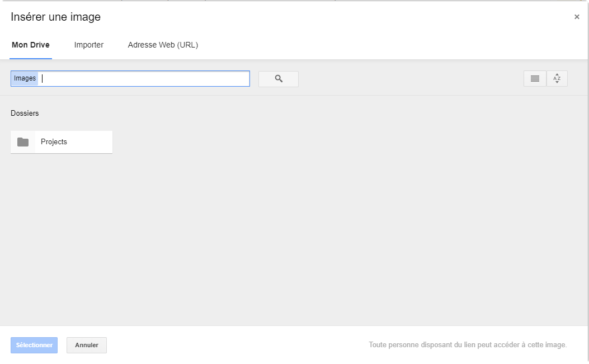
Task: Switch to the Importer tab
Action: [x=88, y=45]
